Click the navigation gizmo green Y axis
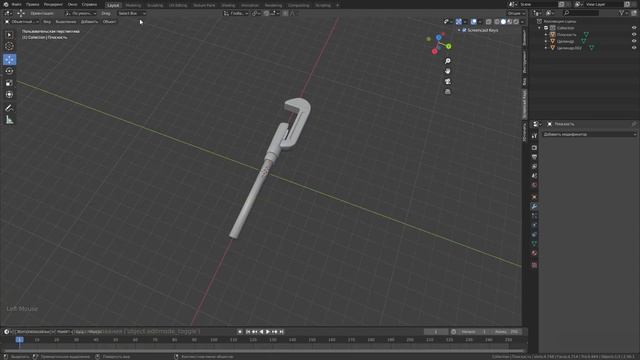 point(449,46)
